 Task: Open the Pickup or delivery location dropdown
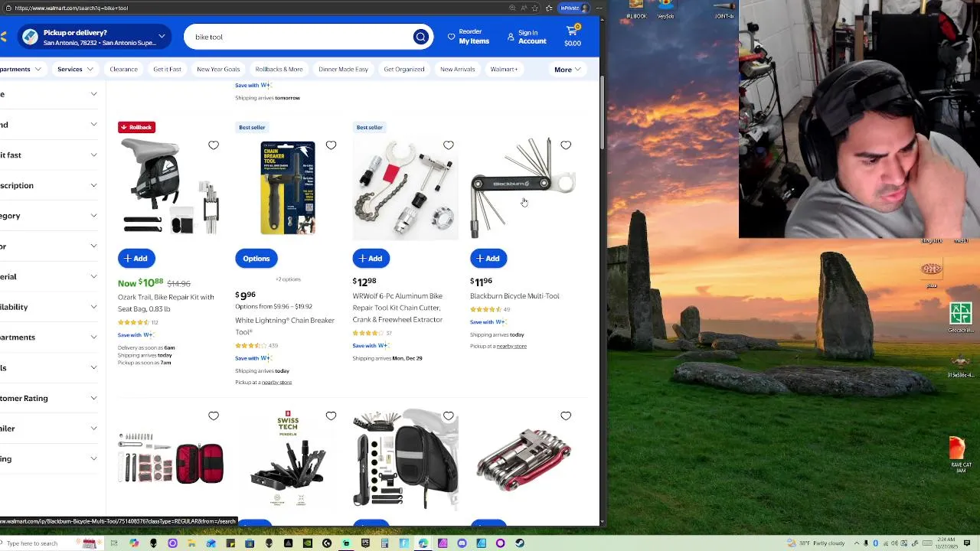point(95,37)
